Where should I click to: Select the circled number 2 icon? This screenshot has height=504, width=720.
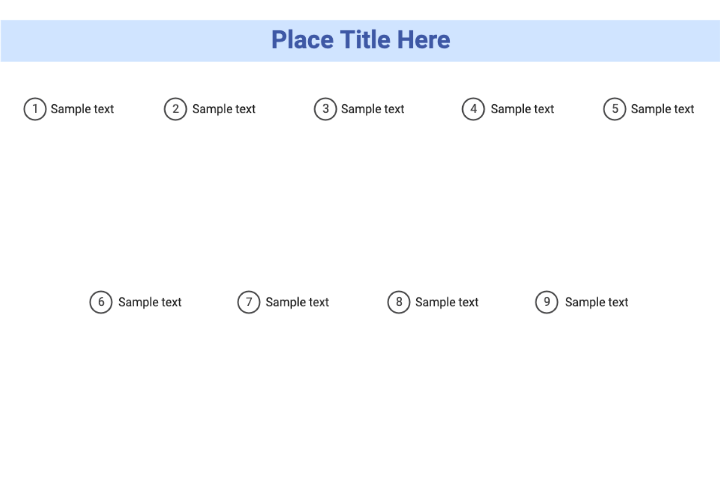tap(176, 109)
